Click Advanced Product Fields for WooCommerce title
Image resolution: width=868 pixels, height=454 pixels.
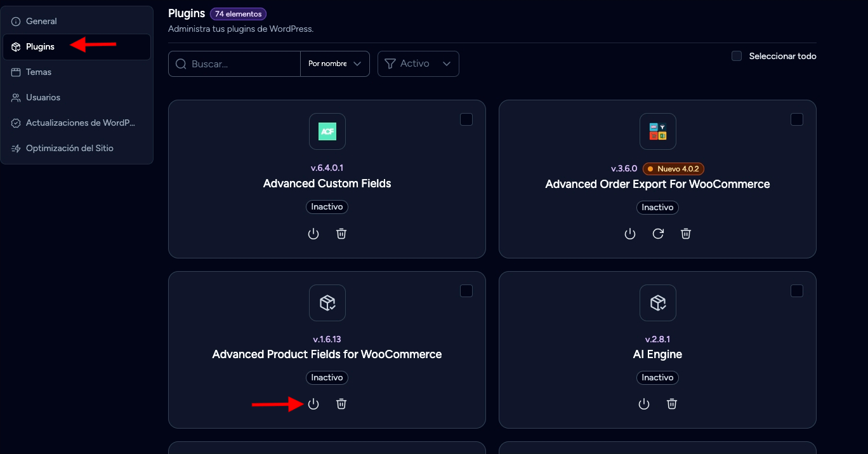pyautogui.click(x=327, y=354)
